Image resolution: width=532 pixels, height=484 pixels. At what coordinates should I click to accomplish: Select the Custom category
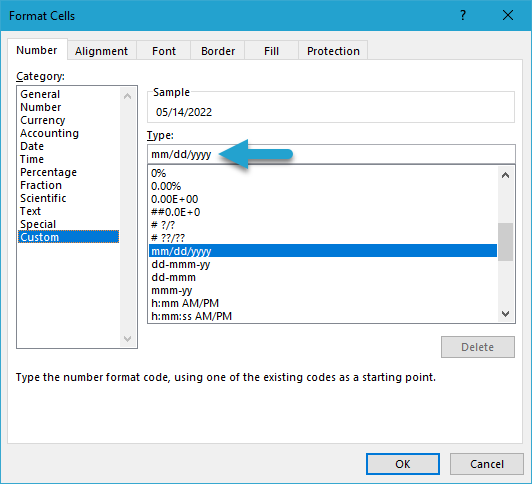68,237
